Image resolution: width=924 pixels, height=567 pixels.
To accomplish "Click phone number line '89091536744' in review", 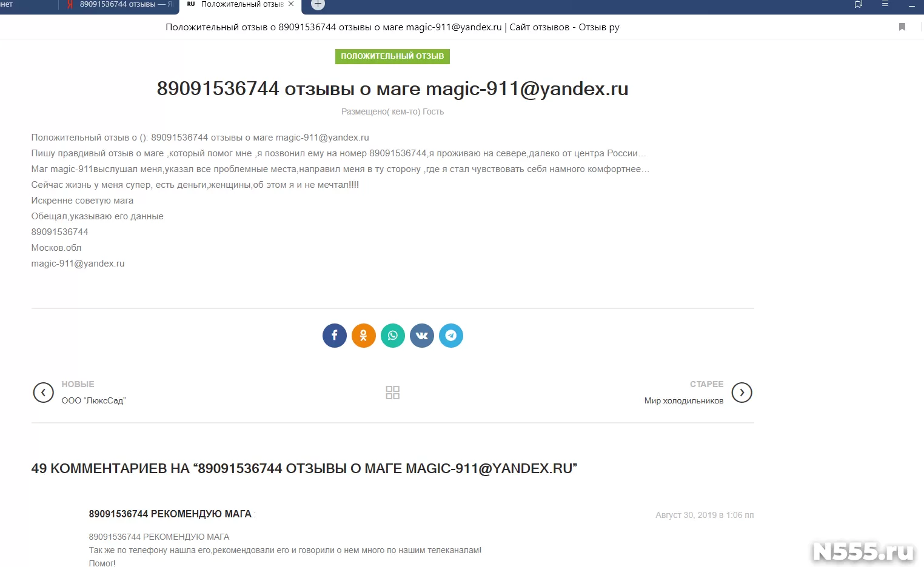I will click(59, 232).
